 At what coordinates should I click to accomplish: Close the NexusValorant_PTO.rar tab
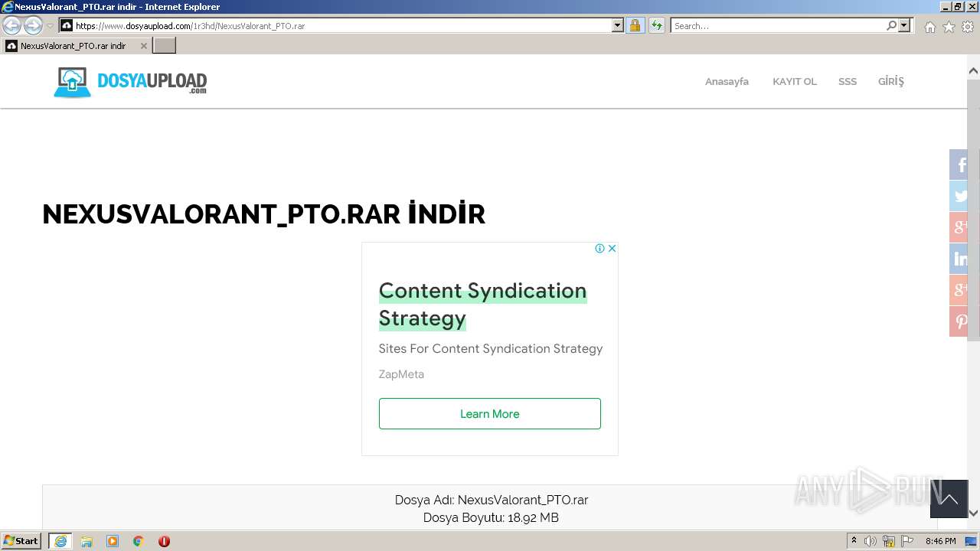pos(143,46)
